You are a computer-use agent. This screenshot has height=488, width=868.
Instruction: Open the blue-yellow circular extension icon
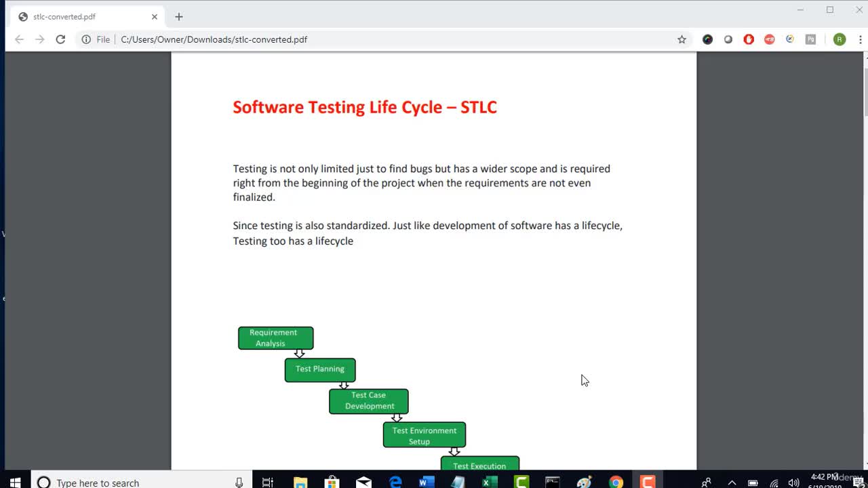[790, 39]
